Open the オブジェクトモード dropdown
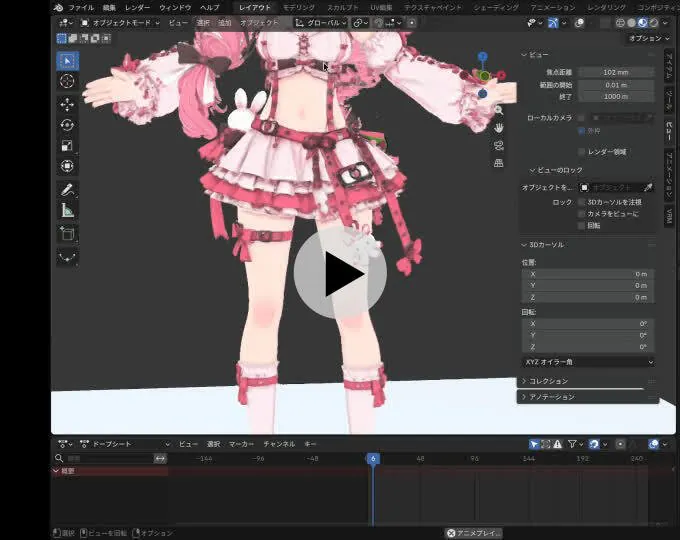The height and width of the screenshot is (540, 680). tap(121, 23)
